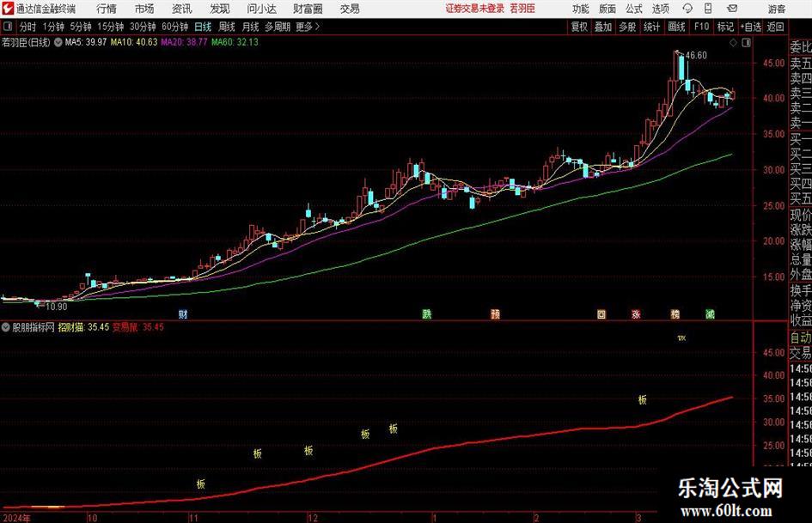Click the MA10: 40.63 value

coord(133,42)
